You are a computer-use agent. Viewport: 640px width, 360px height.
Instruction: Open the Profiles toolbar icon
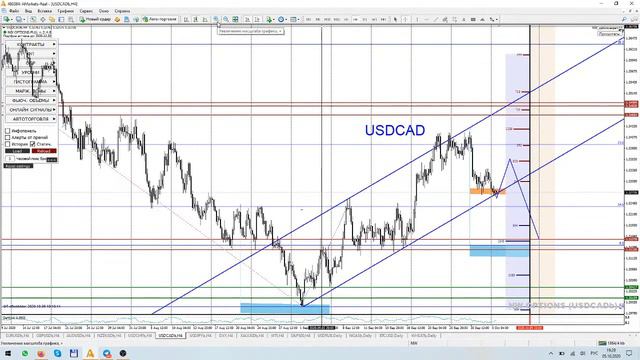[x=19, y=19]
